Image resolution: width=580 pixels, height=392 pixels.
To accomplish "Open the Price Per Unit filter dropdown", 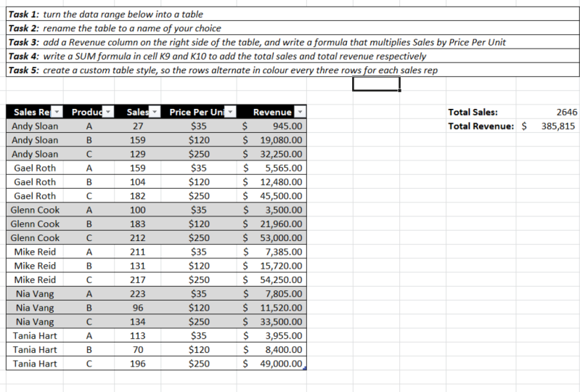I will point(230,112).
